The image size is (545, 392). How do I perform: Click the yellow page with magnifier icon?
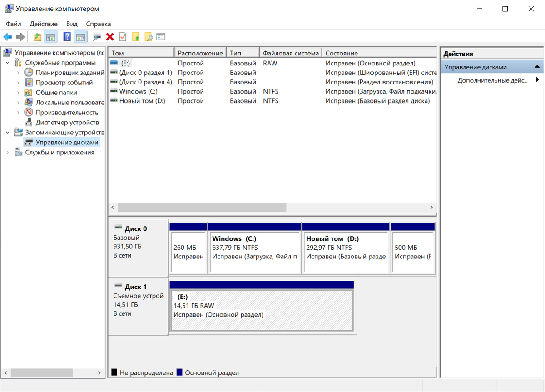148,37
